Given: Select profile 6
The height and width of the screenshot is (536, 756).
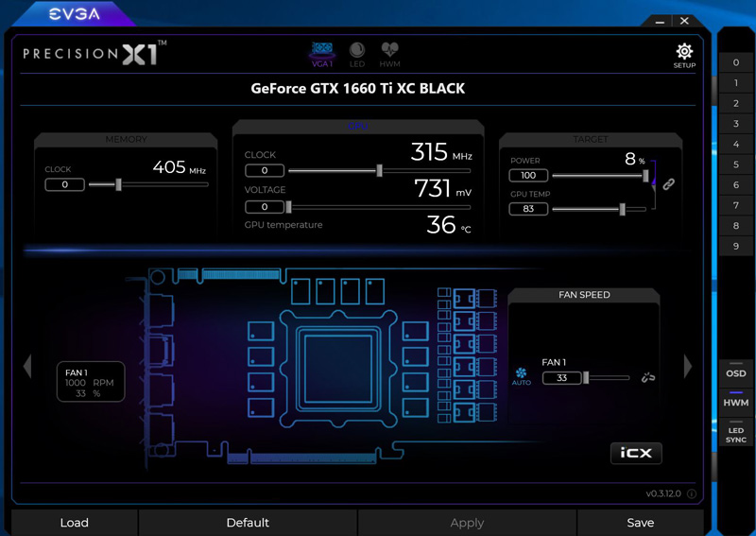Looking at the screenshot, I should coord(736,184).
